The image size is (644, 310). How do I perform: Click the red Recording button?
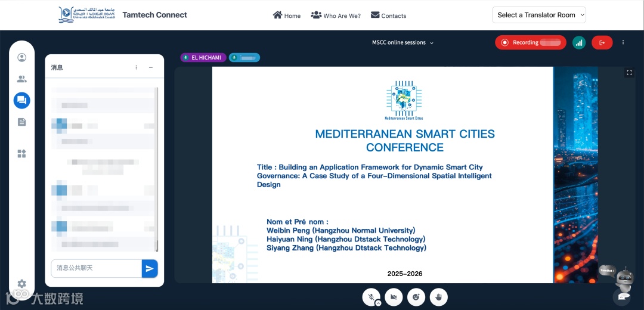click(531, 42)
